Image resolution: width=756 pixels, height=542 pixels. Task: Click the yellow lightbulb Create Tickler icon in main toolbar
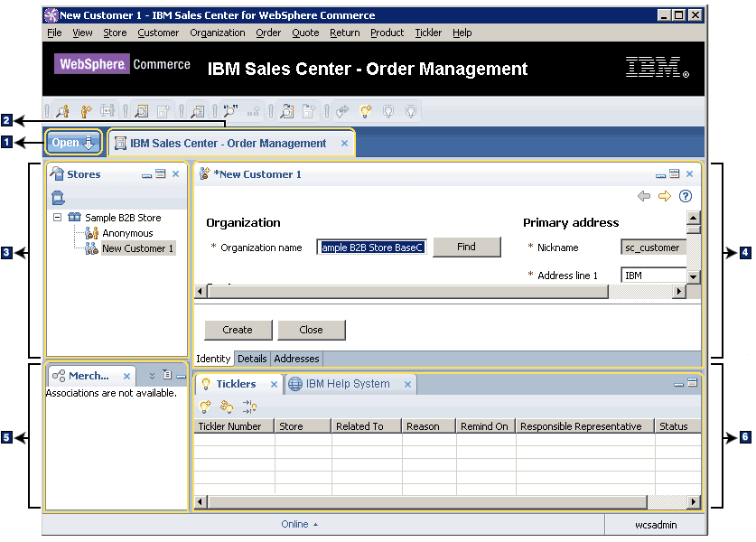(366, 111)
